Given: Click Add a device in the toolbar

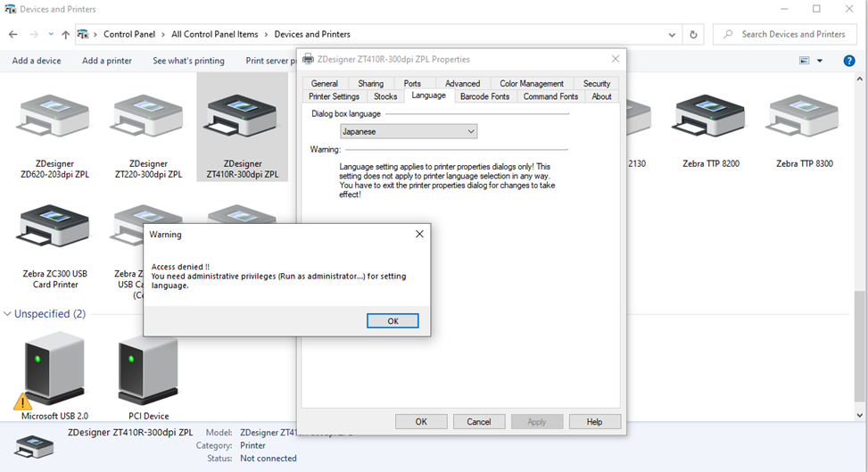Looking at the screenshot, I should pos(37,61).
